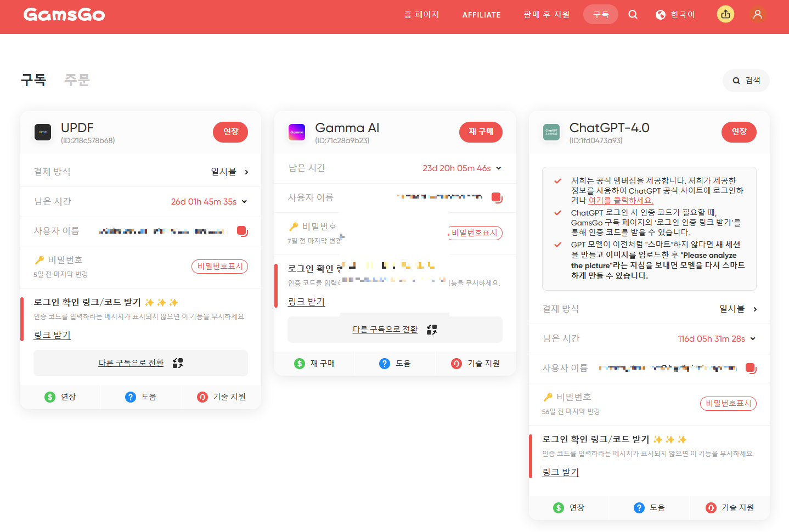
Task: Click 여기를 클릭하세요 link
Action: tap(621, 201)
